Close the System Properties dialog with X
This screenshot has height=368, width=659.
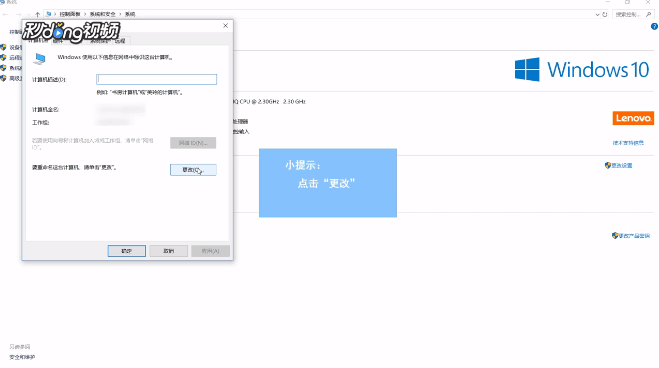coord(225,26)
